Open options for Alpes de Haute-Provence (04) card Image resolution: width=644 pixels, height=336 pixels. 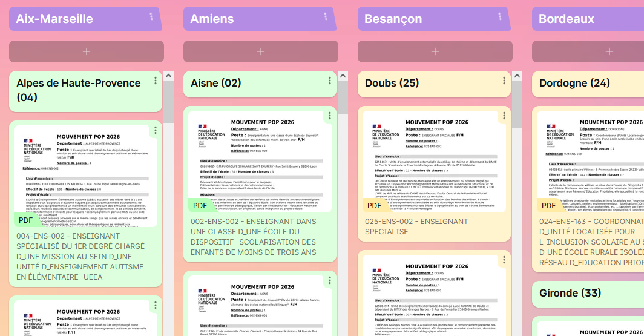[156, 81]
